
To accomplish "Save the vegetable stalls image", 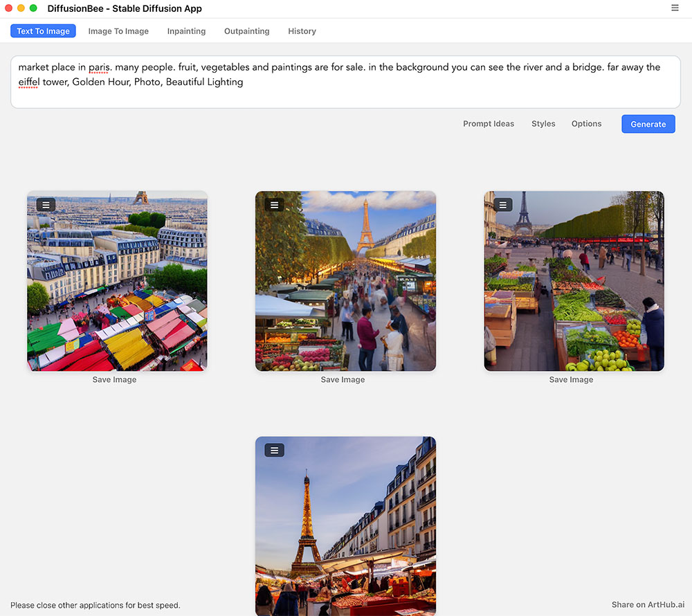I will click(571, 379).
